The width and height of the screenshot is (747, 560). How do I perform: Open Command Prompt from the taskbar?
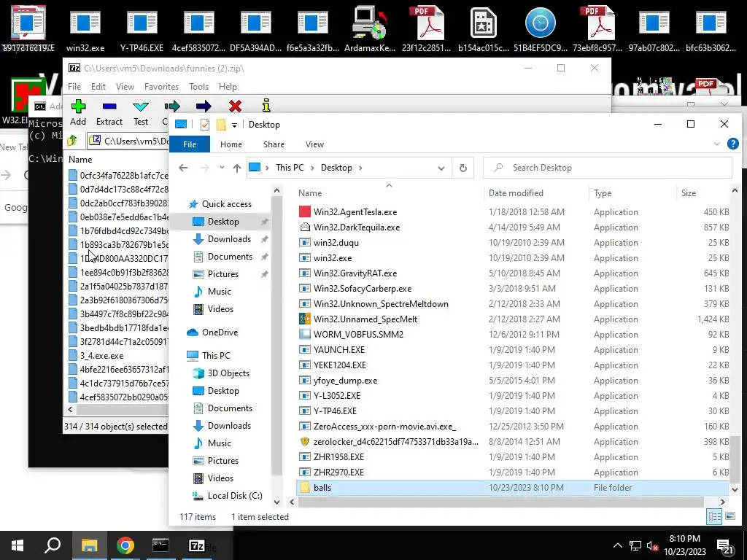pos(160,545)
